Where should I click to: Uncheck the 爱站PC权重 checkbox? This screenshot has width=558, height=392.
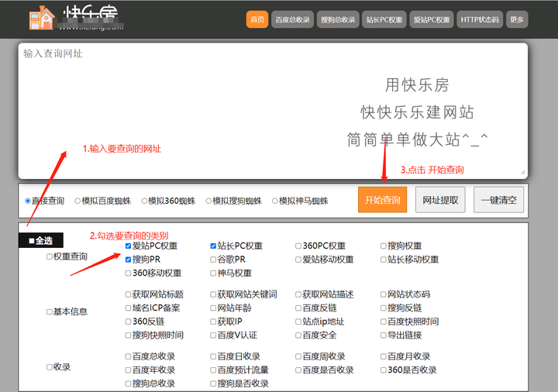pos(128,246)
